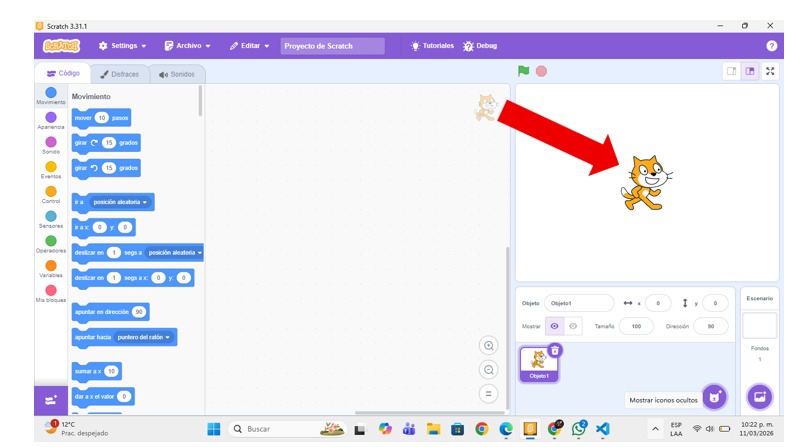
Task: Open the Debug option
Action: pyautogui.click(x=480, y=46)
